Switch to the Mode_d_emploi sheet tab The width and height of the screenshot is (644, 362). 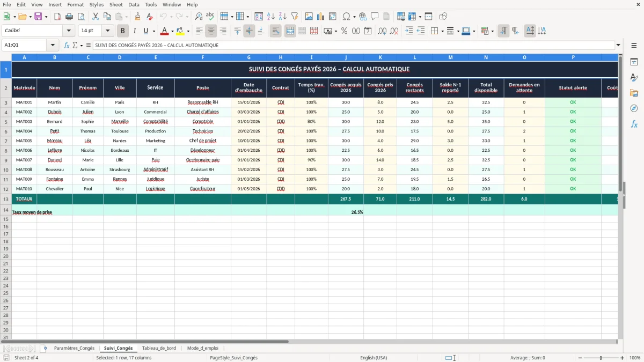pyautogui.click(x=203, y=348)
